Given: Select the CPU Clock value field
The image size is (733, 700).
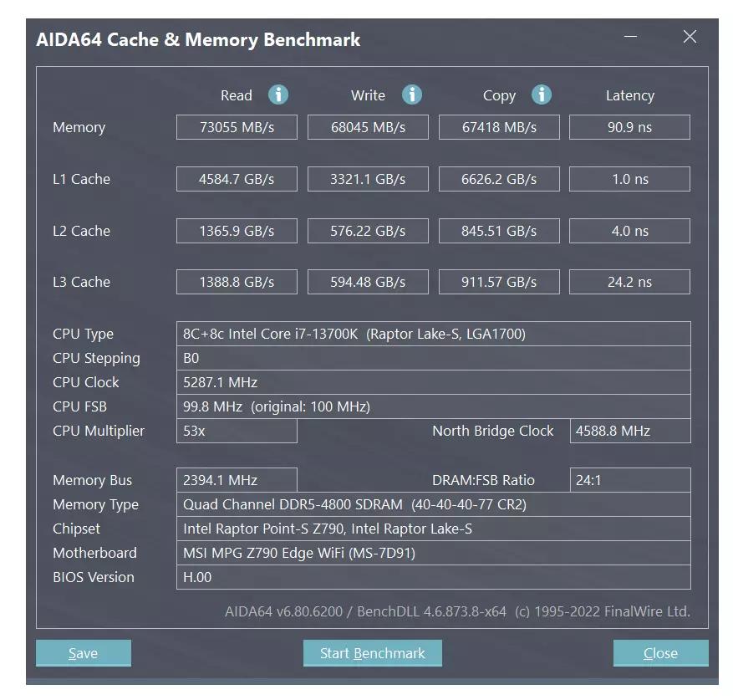Looking at the screenshot, I should pos(434,382).
